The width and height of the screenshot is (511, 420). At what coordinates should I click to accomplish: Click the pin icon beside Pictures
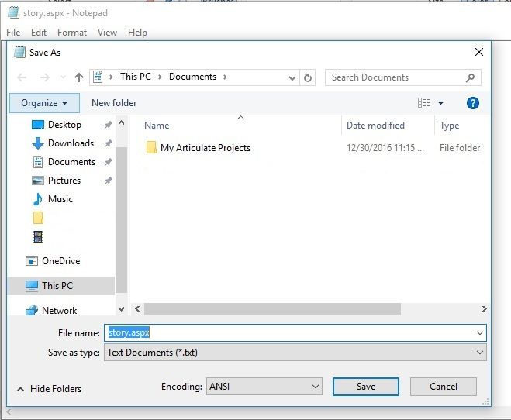point(109,181)
